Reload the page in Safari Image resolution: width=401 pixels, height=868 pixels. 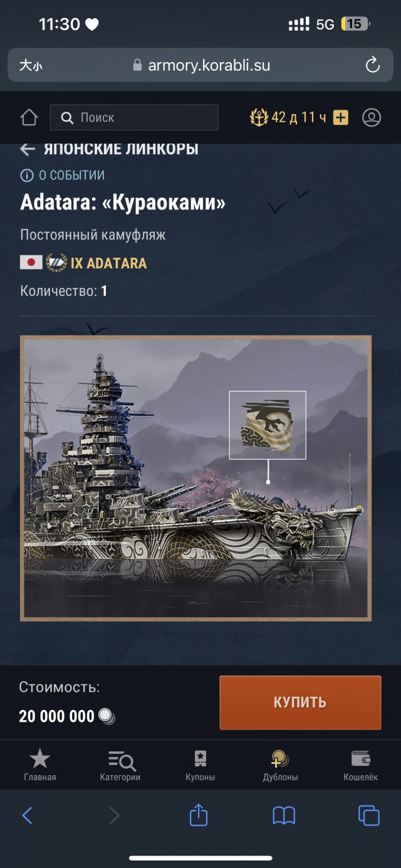point(372,65)
